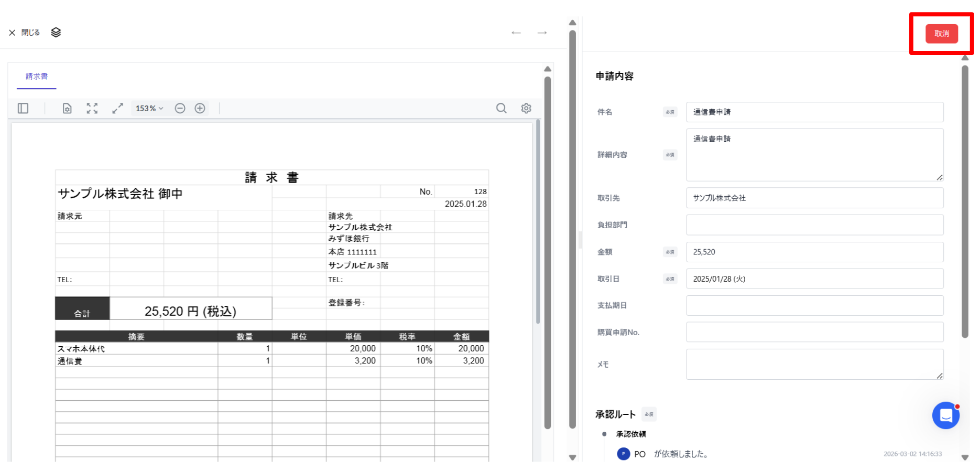
Task: Click the 申請内容 section heading
Action: click(614, 76)
